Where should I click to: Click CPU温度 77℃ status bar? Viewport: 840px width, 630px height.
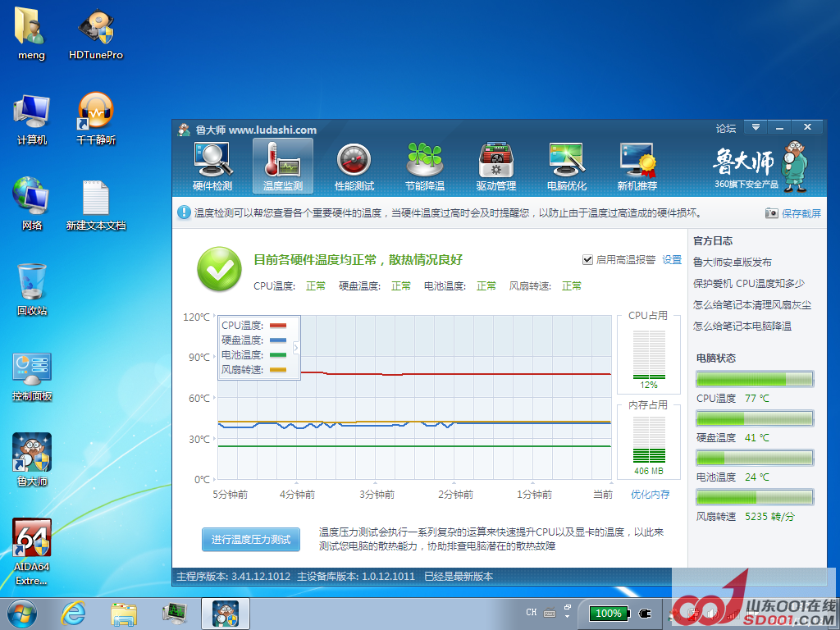[755, 379]
